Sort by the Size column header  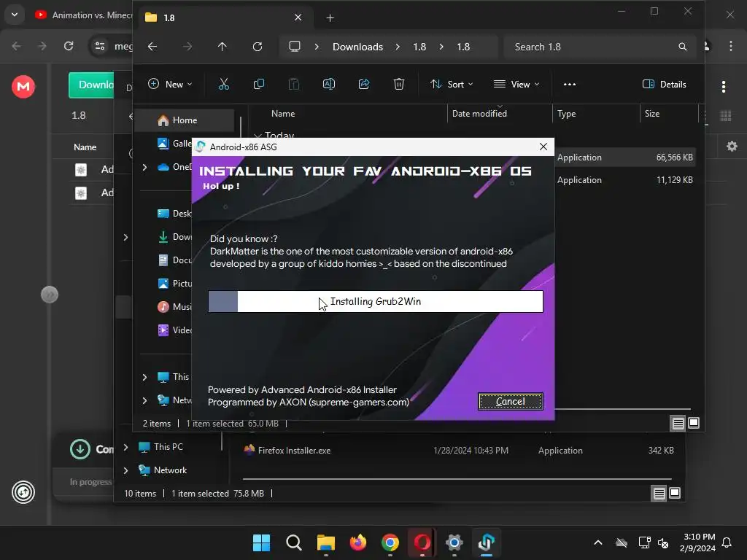coord(652,114)
